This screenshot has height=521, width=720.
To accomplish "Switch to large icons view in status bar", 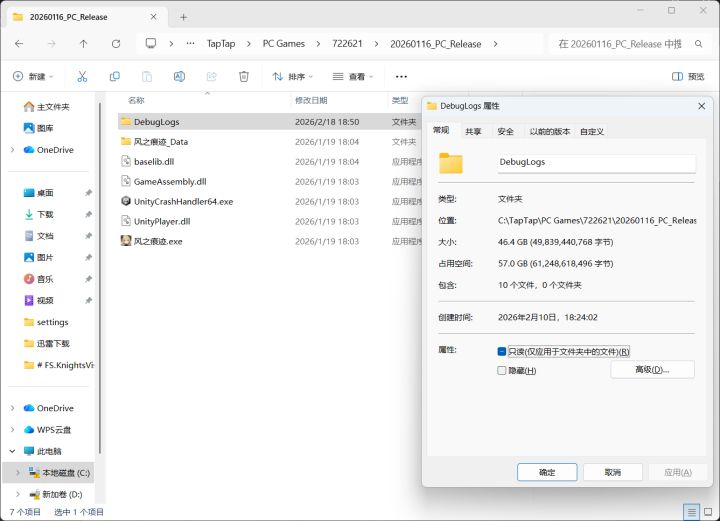I will point(708,512).
